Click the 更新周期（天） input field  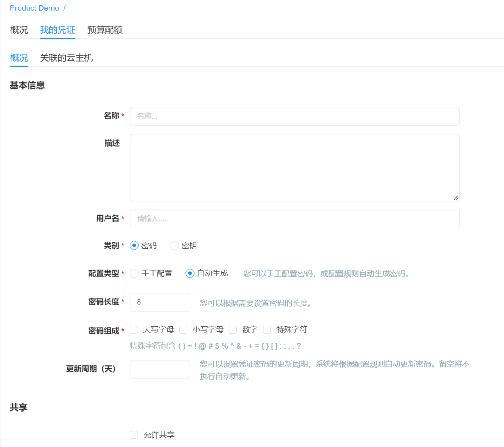pyautogui.click(x=160, y=369)
